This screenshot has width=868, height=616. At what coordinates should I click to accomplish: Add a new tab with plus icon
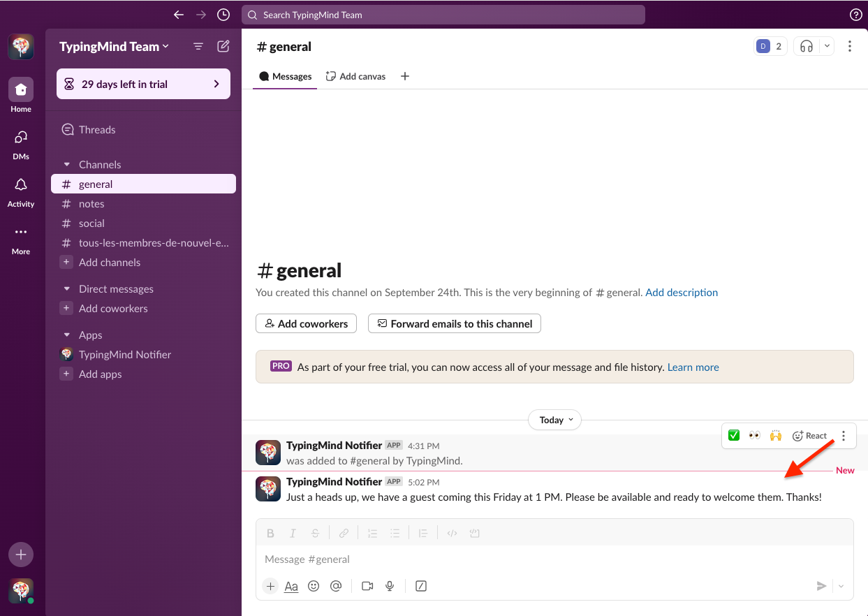pyautogui.click(x=405, y=76)
